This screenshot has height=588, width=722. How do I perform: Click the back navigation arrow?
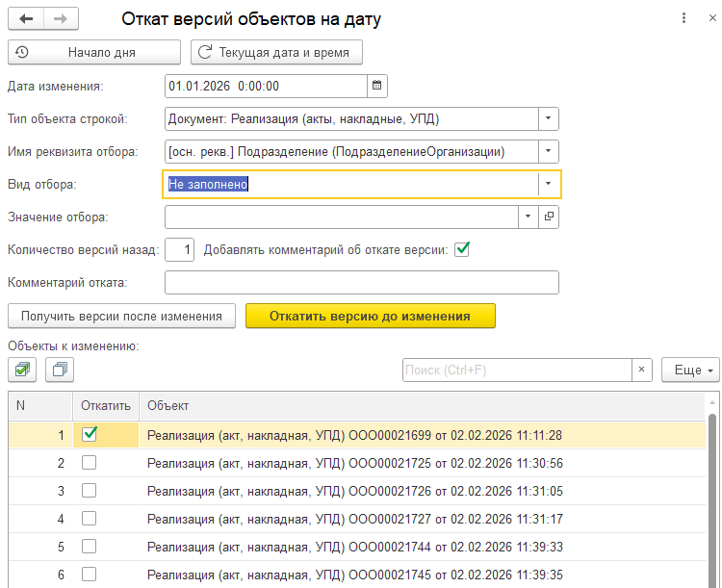coord(26,18)
